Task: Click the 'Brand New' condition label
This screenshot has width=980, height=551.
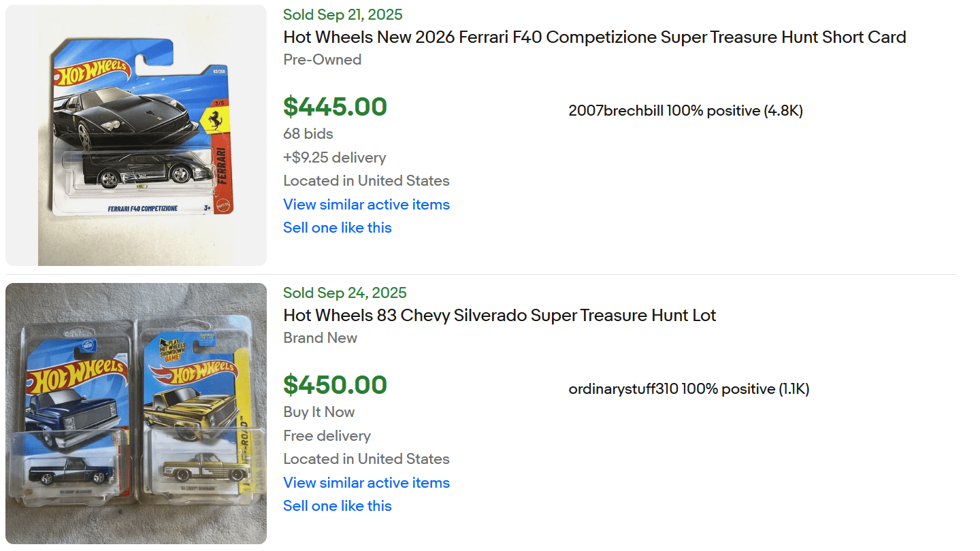Action: (320, 338)
